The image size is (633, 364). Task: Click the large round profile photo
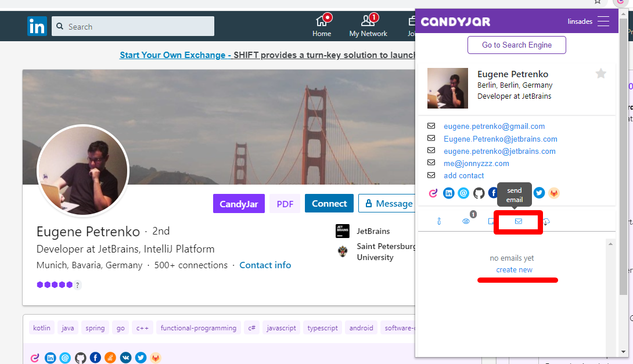pos(83,171)
